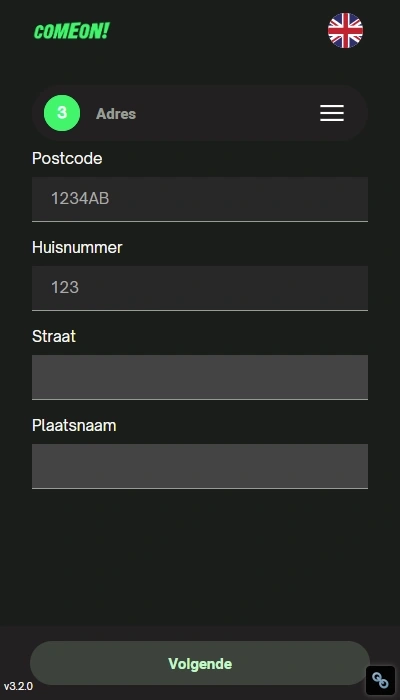Screen dimensions: 400x700
Task: Click the Plaatsnaam label
Action: (74, 425)
